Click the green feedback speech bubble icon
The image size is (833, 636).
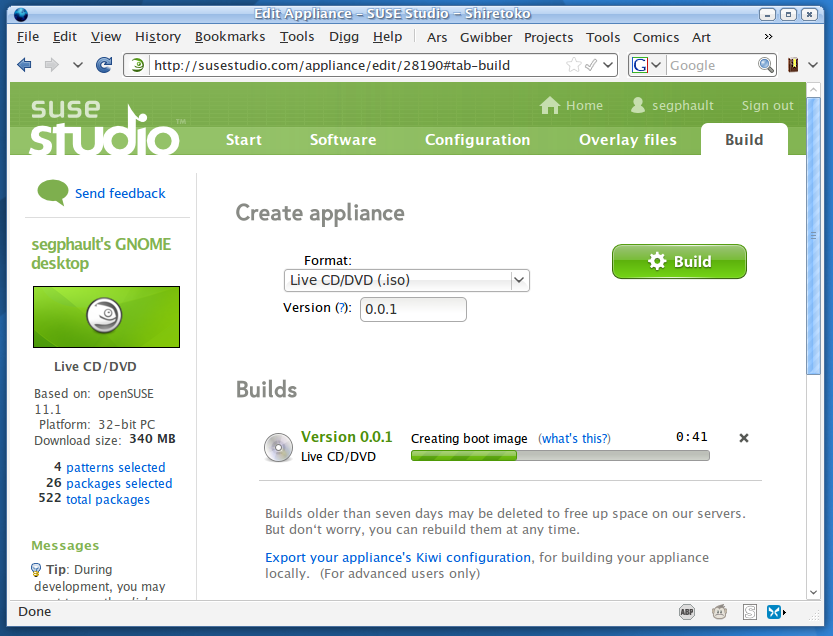coord(53,192)
